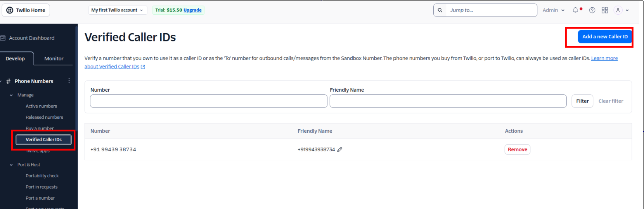Viewport: 644px width, 209px height.
Task: Open the help question mark icon
Action: click(x=592, y=10)
